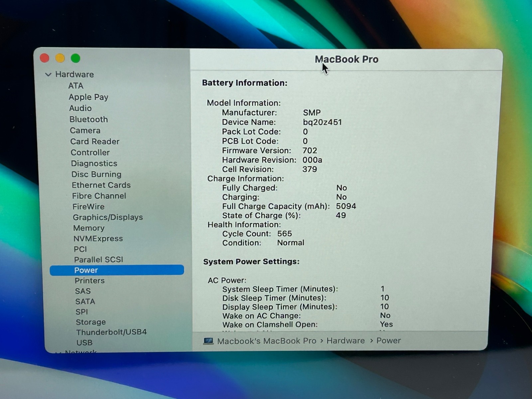Click the Device Name value bq20z451
Screen dimensions: 532x399
pyautogui.click(x=322, y=122)
